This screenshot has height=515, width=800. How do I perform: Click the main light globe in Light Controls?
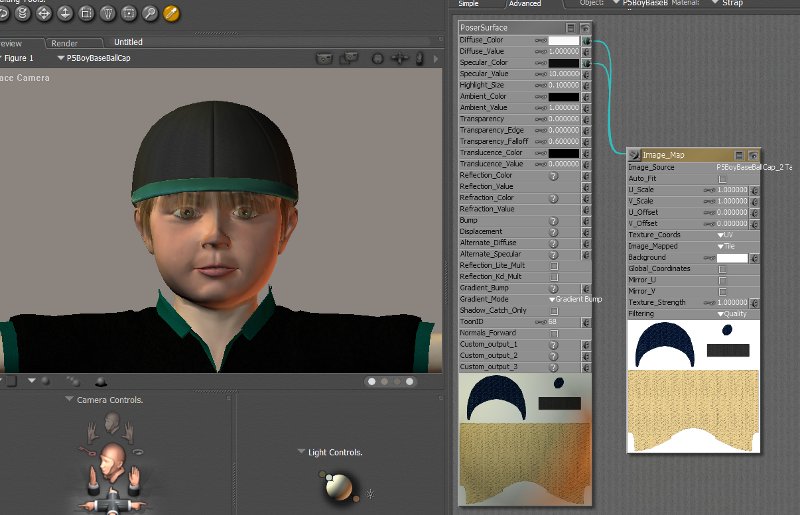click(x=339, y=487)
